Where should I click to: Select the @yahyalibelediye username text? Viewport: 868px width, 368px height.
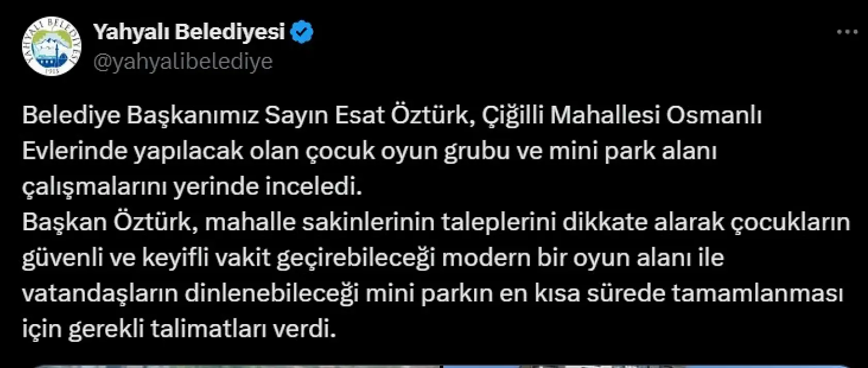[x=183, y=62]
